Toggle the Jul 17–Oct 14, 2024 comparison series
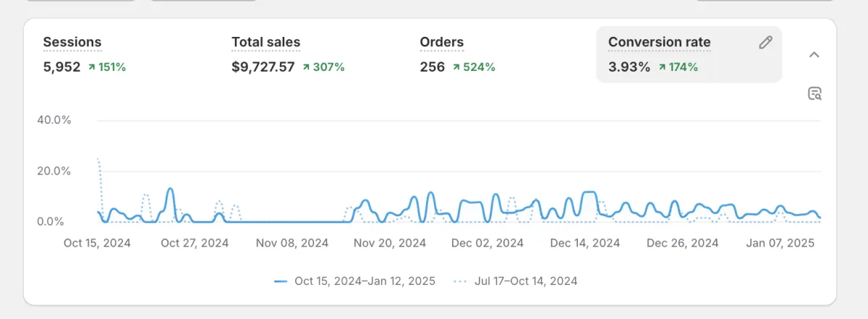This screenshot has width=868, height=319. click(x=516, y=281)
